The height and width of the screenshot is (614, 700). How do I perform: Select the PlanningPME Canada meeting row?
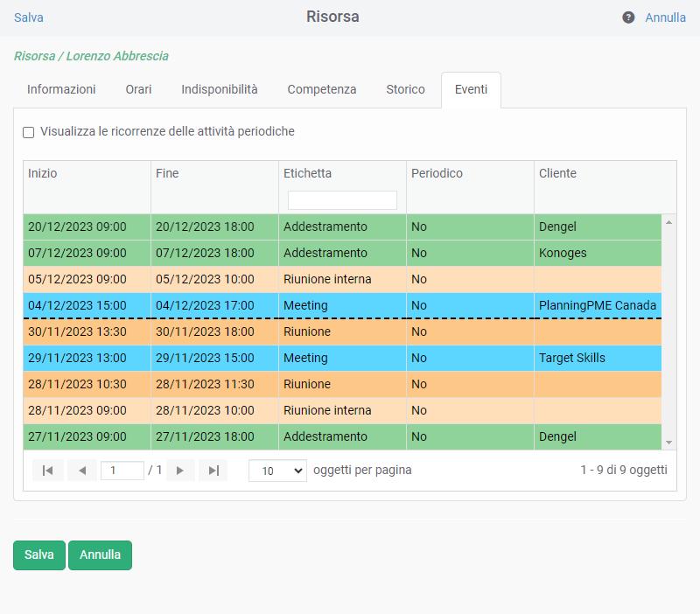[341, 305]
